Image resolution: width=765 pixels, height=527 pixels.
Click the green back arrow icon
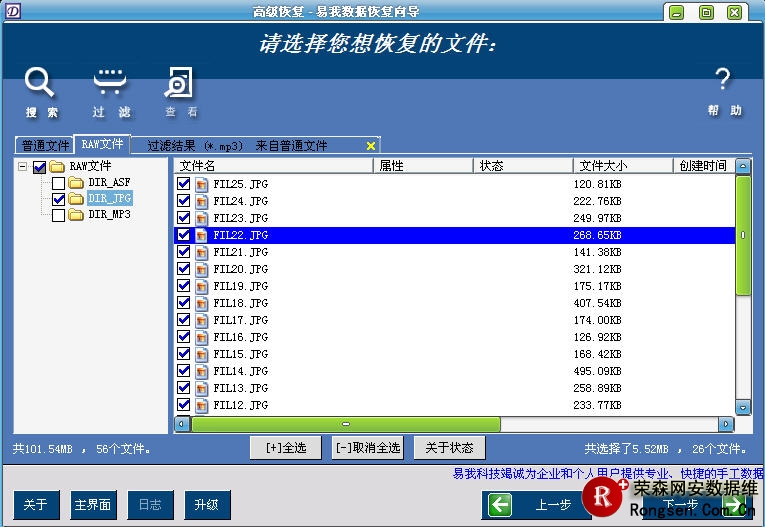500,505
